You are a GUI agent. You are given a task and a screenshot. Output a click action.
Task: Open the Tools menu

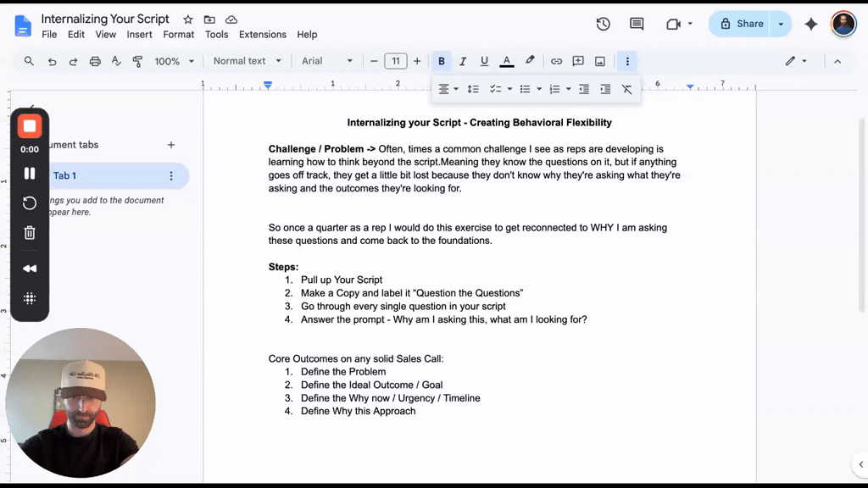pyautogui.click(x=216, y=34)
